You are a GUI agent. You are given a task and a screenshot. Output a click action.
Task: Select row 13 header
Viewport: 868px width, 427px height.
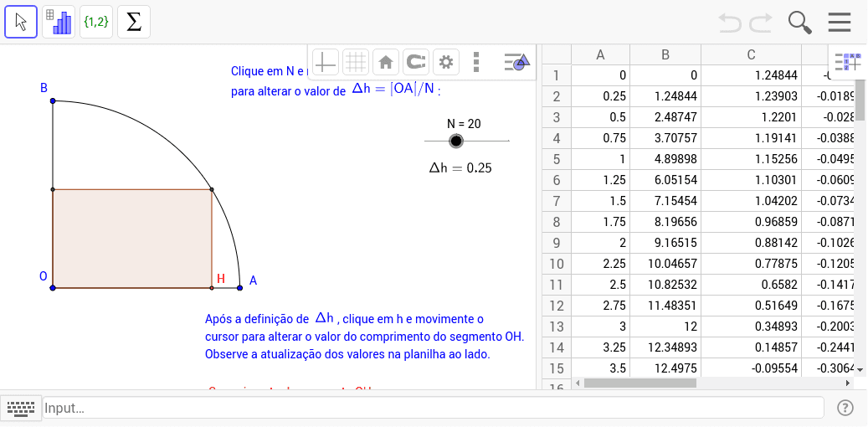pos(557,327)
